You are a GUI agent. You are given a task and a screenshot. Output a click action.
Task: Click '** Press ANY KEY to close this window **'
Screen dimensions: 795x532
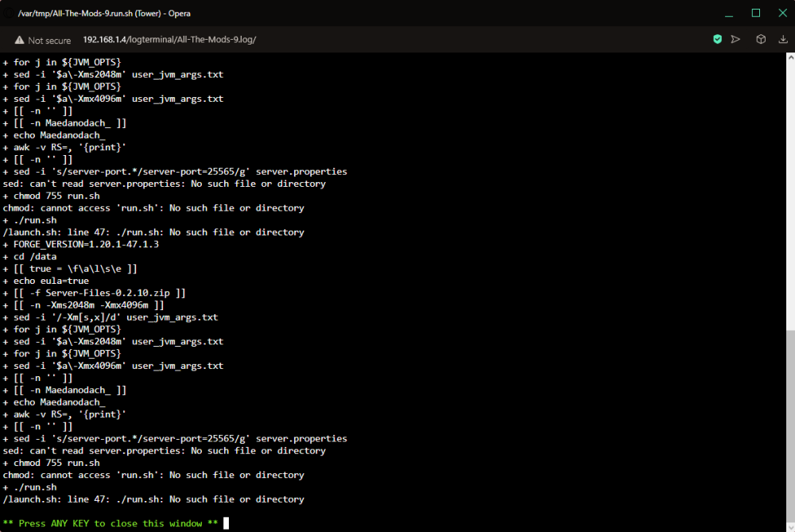[111, 523]
